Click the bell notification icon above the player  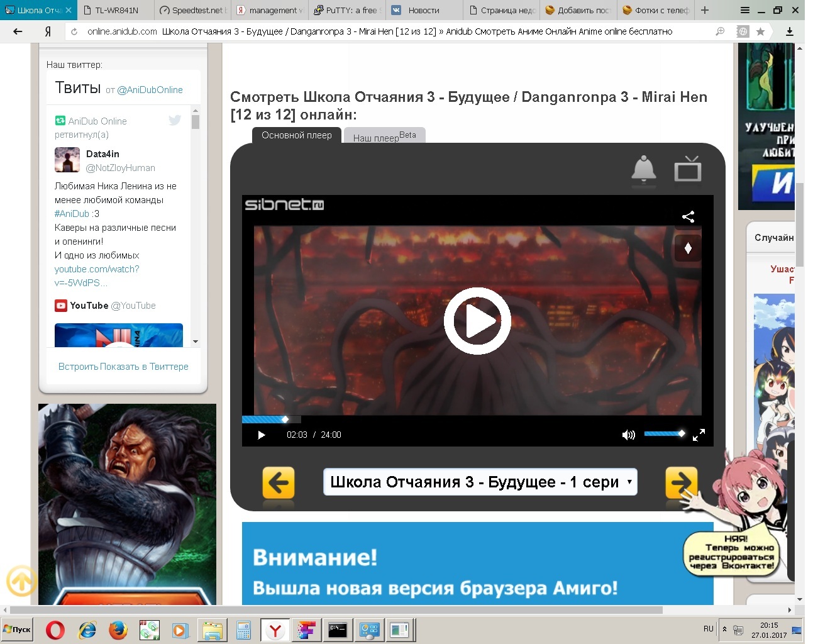tap(643, 169)
